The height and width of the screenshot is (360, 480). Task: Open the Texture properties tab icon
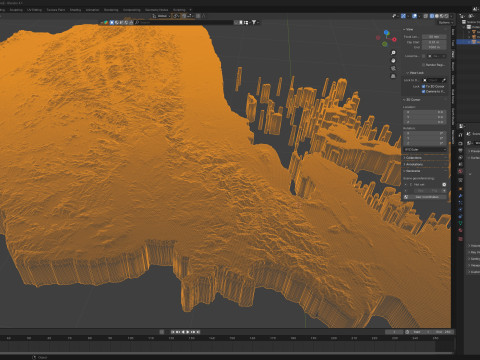click(x=460, y=239)
